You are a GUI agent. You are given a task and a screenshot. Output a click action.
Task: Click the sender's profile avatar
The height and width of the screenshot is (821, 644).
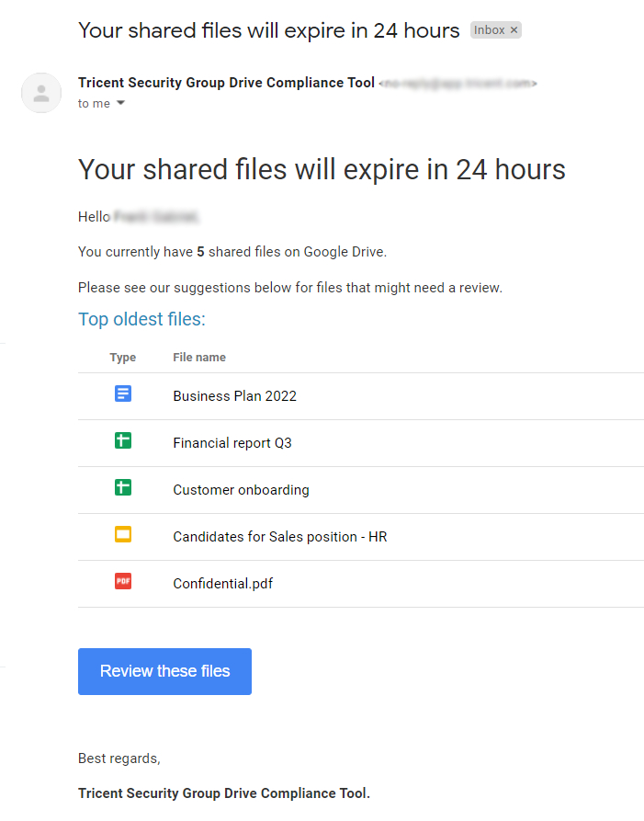point(41,93)
